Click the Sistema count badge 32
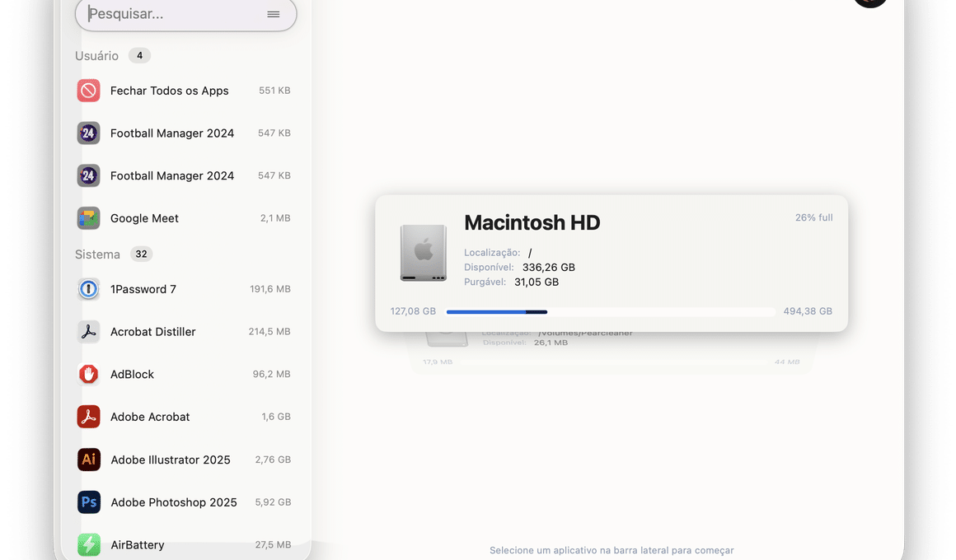The height and width of the screenshot is (560, 956). (142, 254)
